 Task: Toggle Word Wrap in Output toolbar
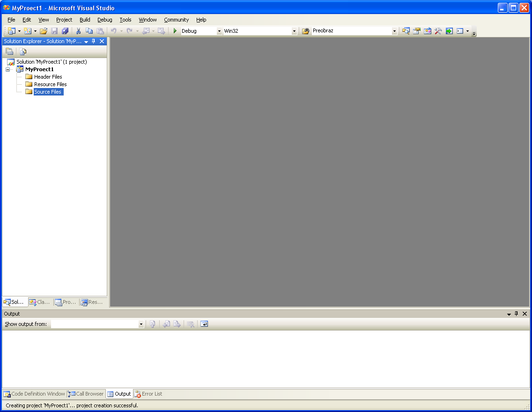coord(204,324)
